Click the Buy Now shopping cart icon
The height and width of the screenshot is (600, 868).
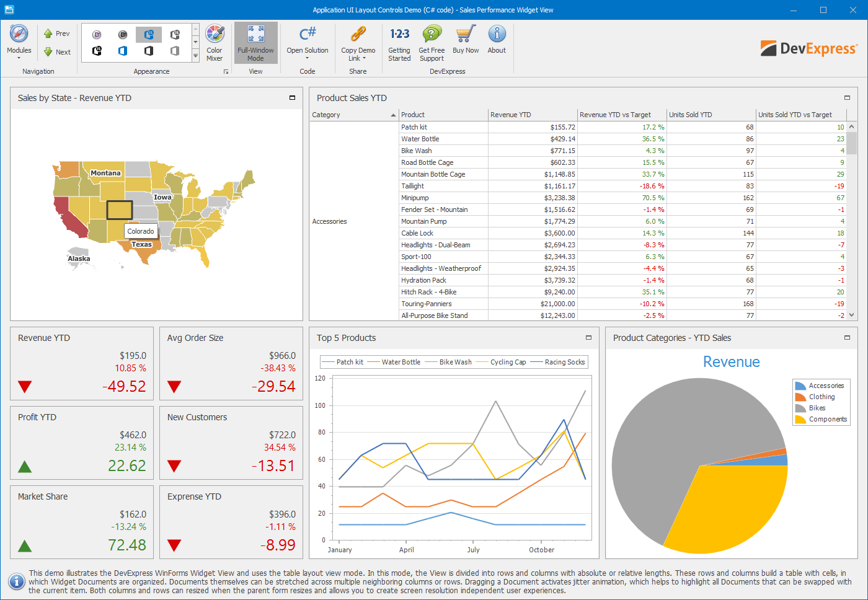(x=465, y=34)
